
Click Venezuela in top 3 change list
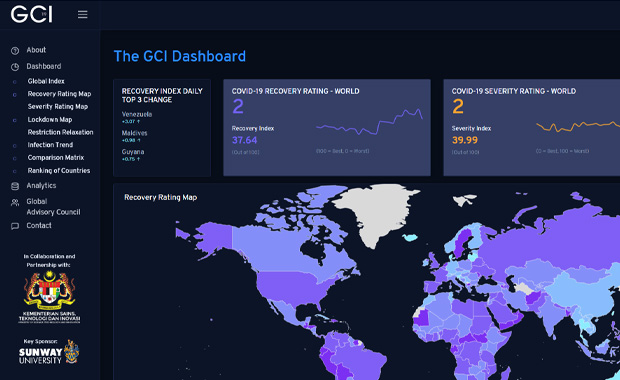pyautogui.click(x=137, y=114)
